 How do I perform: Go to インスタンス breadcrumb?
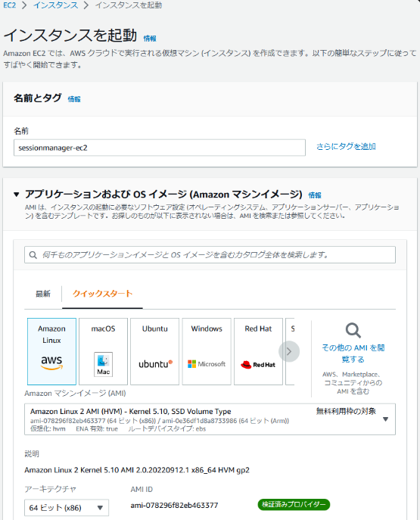tap(56, 5)
